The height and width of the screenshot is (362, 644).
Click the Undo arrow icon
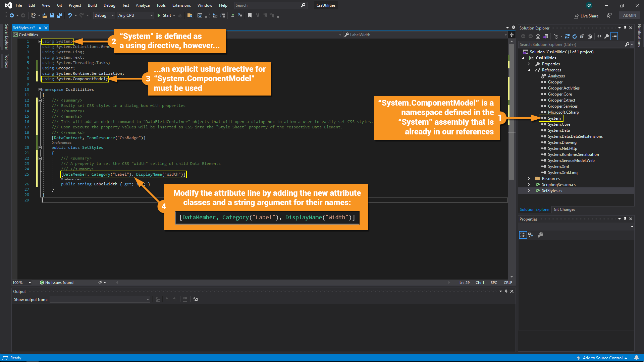pos(69,15)
